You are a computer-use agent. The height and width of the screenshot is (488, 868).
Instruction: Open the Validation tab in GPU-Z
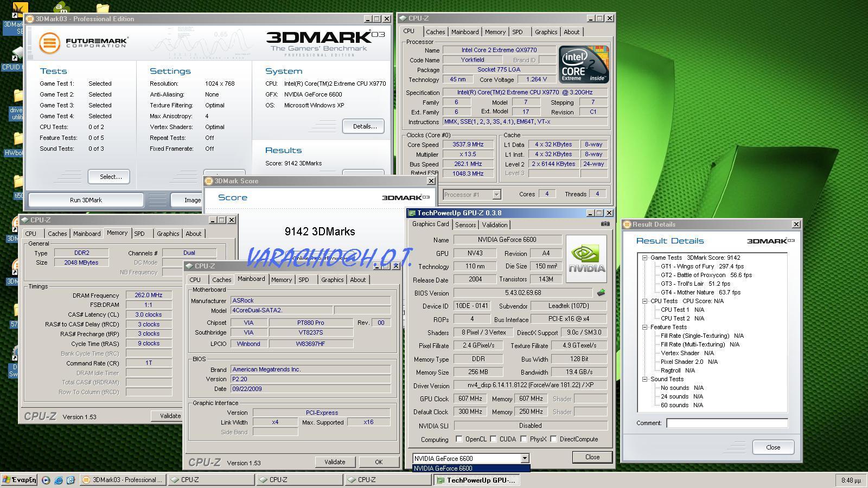(495, 225)
